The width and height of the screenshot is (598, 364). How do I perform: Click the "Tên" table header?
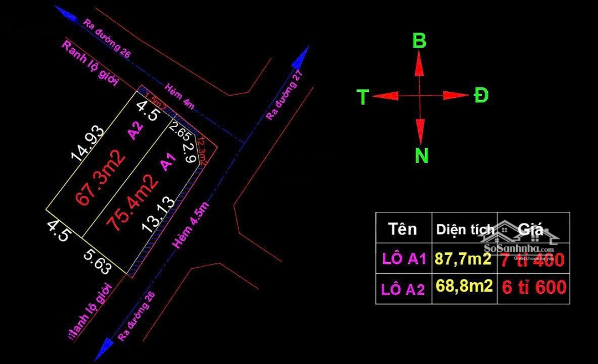click(x=403, y=229)
